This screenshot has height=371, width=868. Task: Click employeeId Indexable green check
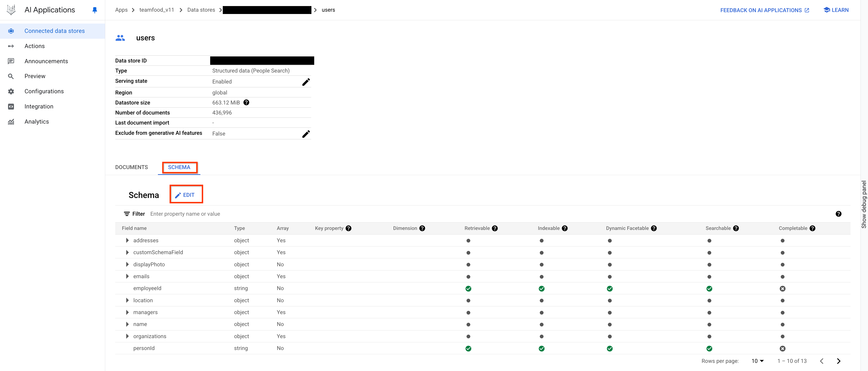click(x=541, y=289)
